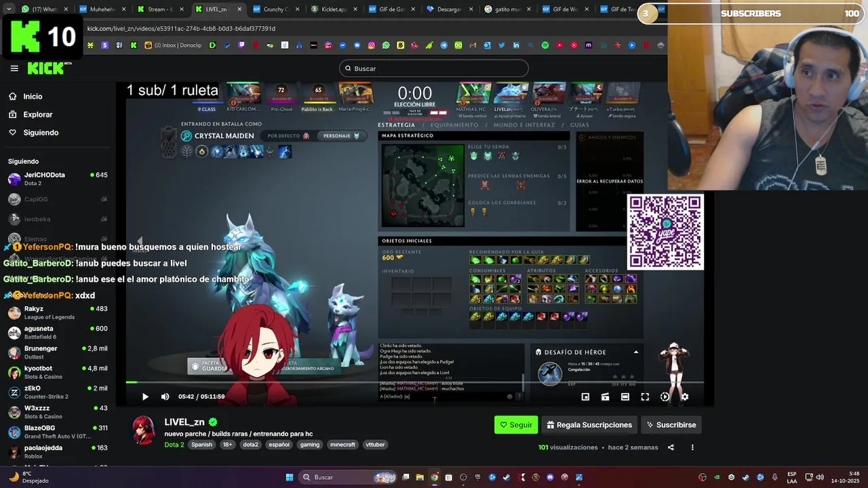The image size is (868, 488).
Task: Focus the Kick Buscar search field
Action: (434, 68)
